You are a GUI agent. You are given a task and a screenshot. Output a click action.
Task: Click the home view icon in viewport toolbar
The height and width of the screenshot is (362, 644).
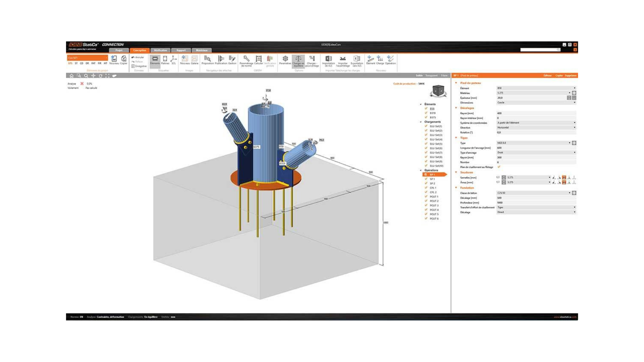[x=71, y=76]
